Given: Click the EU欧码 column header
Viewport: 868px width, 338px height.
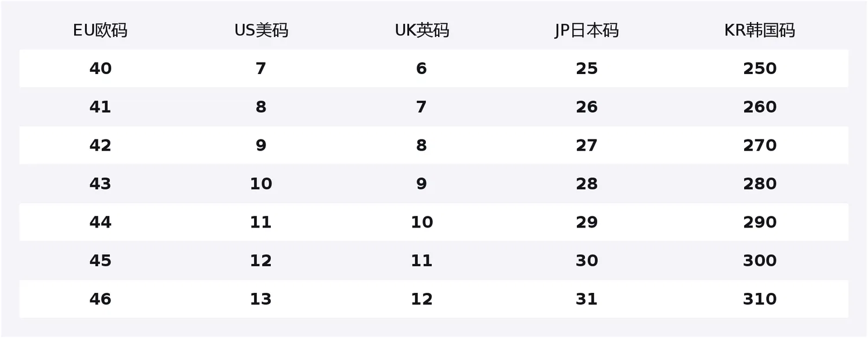Looking at the screenshot, I should pyautogui.click(x=100, y=31).
